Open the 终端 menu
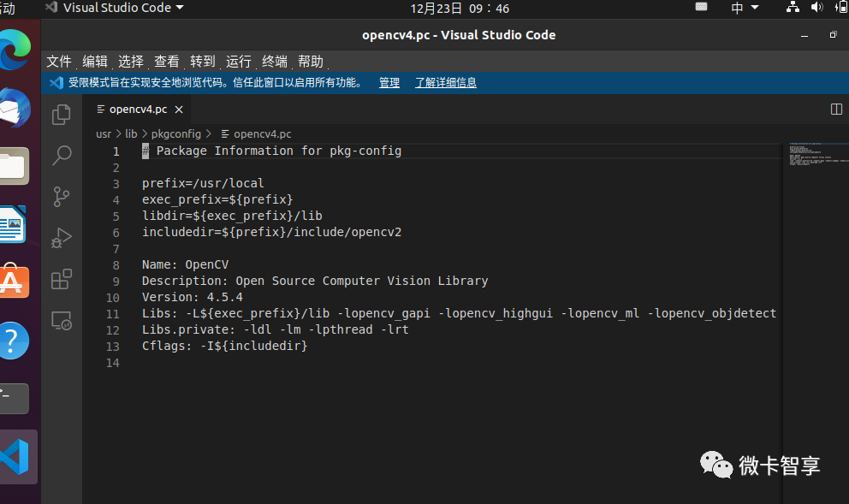849x504 pixels. pos(275,62)
